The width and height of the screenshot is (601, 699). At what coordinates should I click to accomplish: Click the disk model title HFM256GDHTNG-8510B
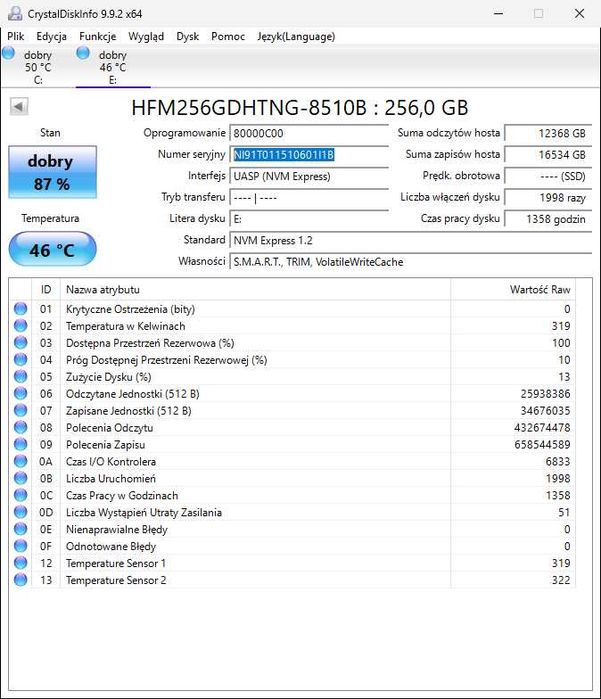[x=300, y=107]
